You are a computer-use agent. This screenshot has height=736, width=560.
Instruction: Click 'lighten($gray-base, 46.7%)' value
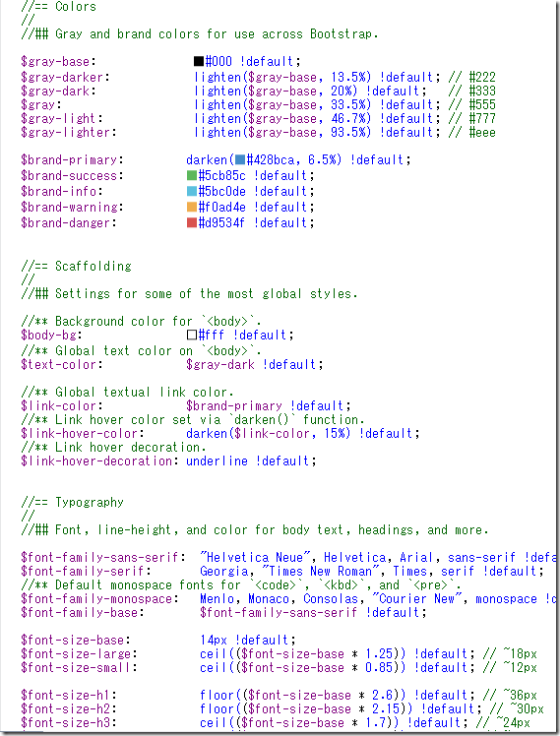coord(282,119)
